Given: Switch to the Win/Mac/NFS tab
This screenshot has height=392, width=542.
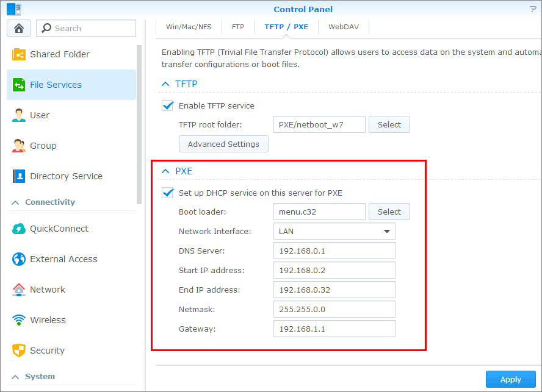Looking at the screenshot, I should pos(189,27).
